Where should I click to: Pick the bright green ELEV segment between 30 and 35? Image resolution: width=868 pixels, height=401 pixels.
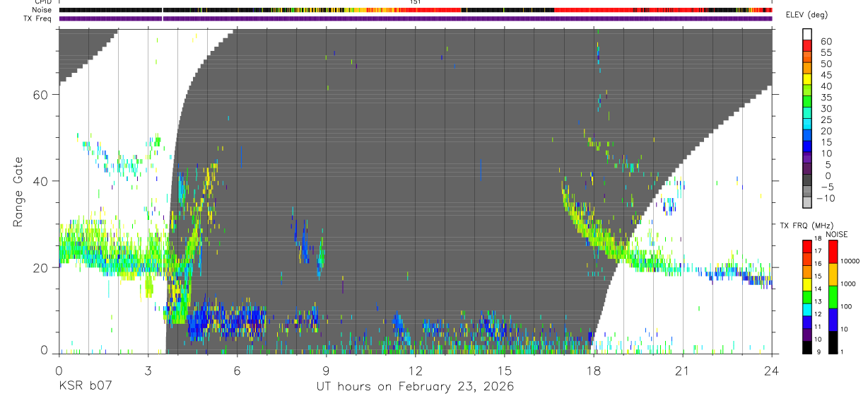click(807, 101)
